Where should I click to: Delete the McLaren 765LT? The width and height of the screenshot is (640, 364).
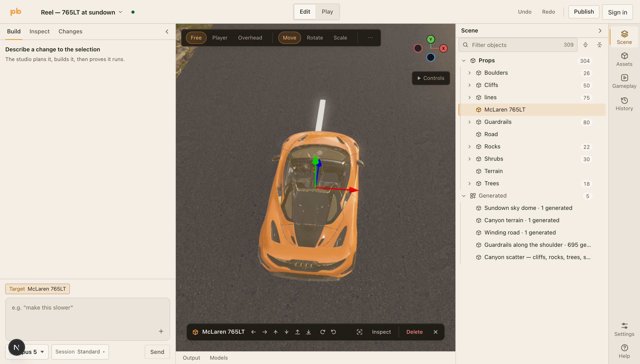414,332
